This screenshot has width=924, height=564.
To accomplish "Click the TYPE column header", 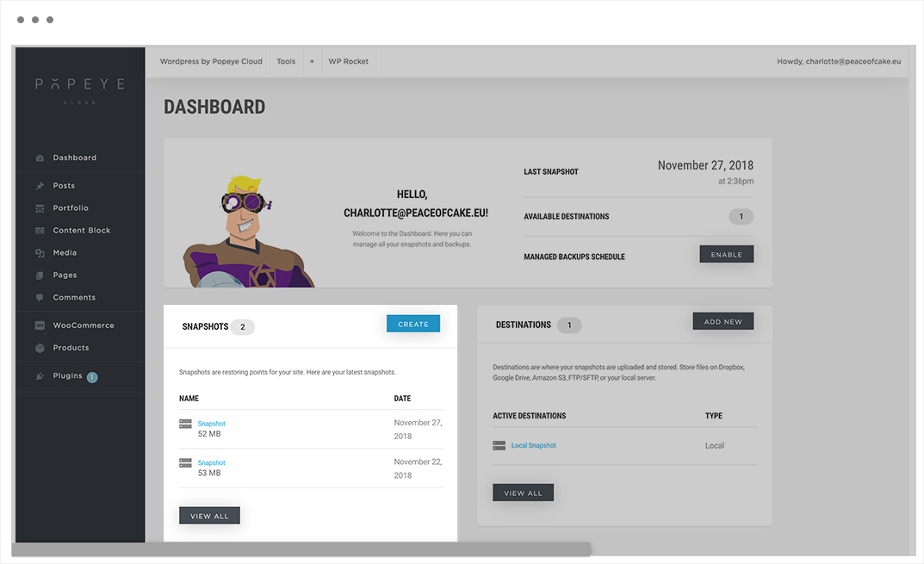I will click(x=714, y=416).
